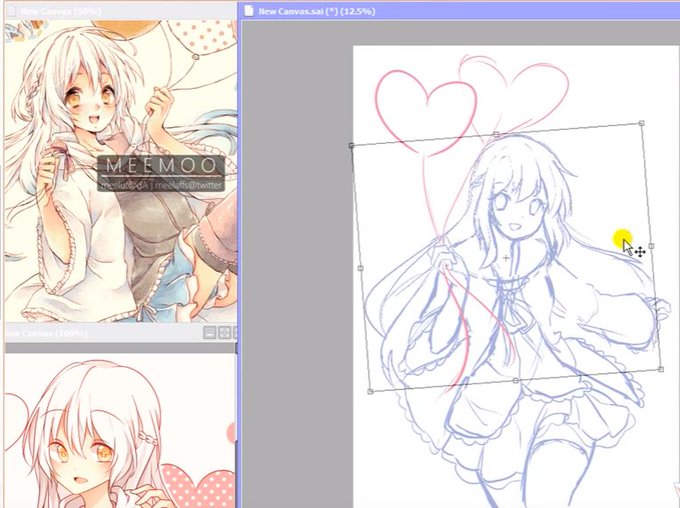
Task: Click the right-middle transform edge handle
Action: coord(651,246)
